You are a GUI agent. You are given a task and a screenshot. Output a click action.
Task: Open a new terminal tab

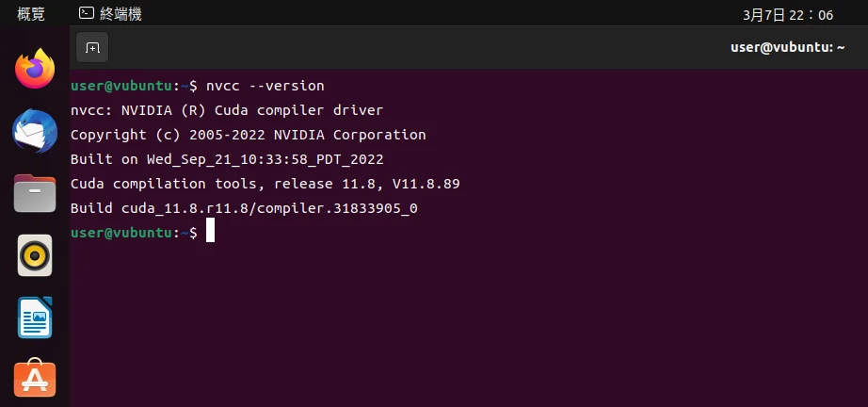[92, 47]
